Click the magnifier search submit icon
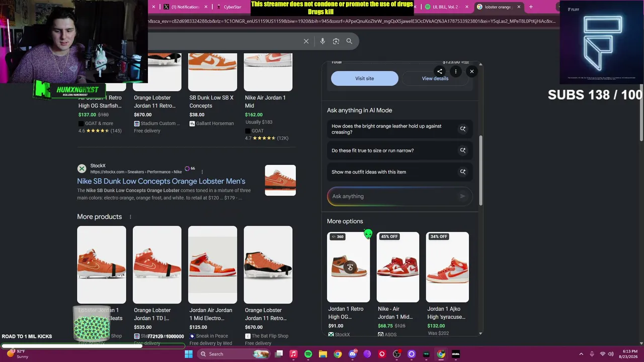Viewport: 644px width, 362px height. (x=349, y=41)
